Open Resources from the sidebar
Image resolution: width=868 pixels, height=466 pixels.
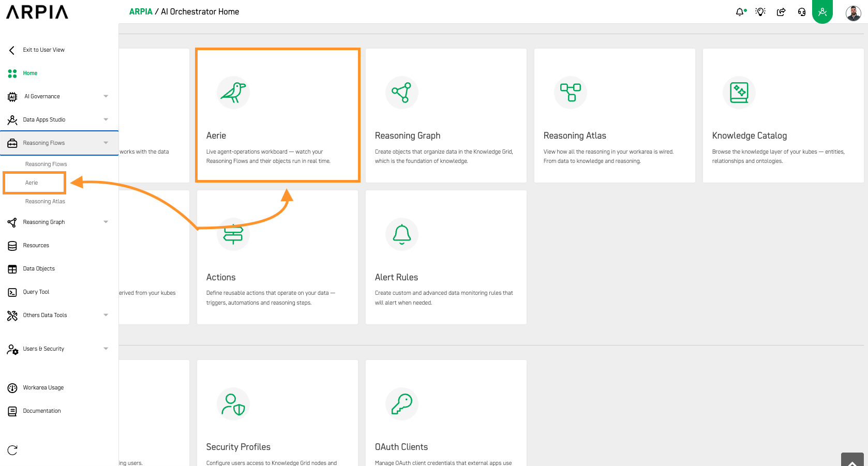[36, 245]
